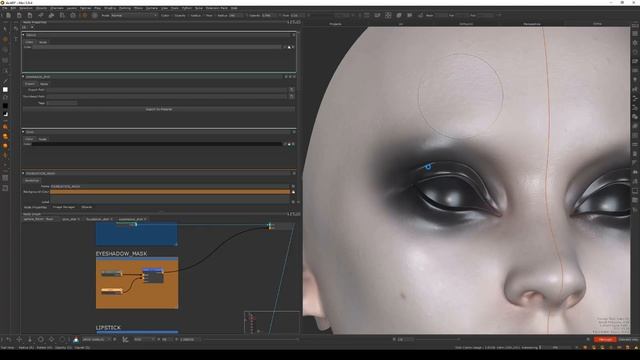Browse for the Export Path folder

pyautogui.click(x=291, y=89)
